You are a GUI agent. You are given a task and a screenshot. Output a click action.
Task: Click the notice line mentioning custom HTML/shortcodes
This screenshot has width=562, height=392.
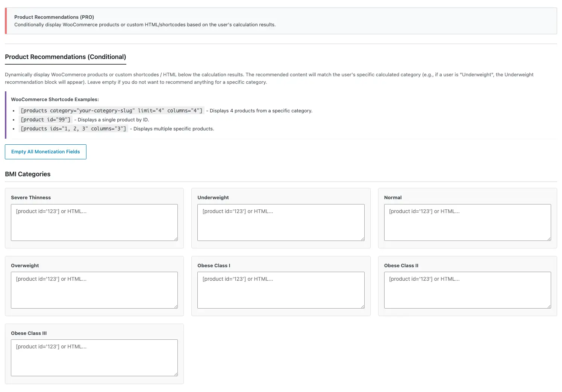tap(145, 24)
